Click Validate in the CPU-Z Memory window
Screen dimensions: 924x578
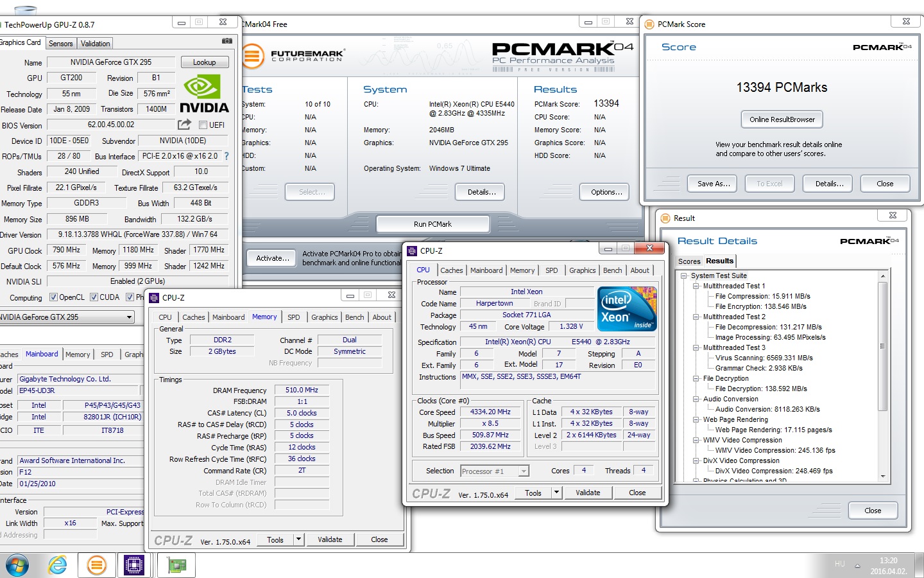(x=330, y=539)
